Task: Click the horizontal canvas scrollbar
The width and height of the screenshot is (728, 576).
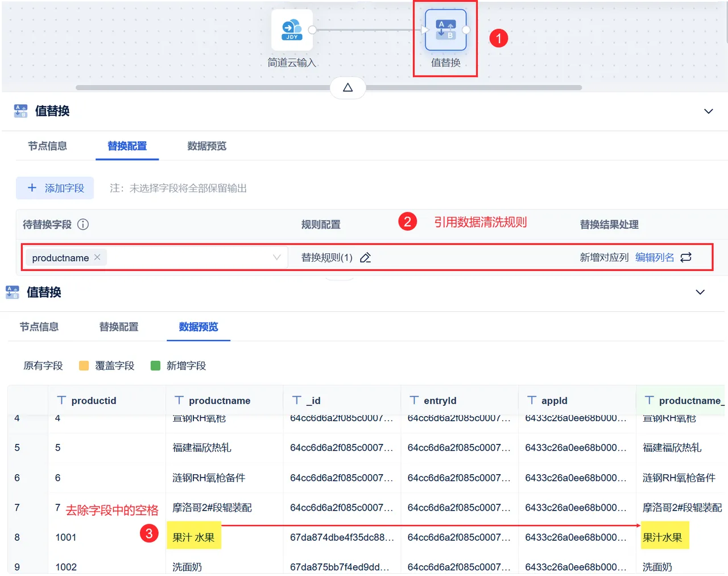Action: pos(329,88)
